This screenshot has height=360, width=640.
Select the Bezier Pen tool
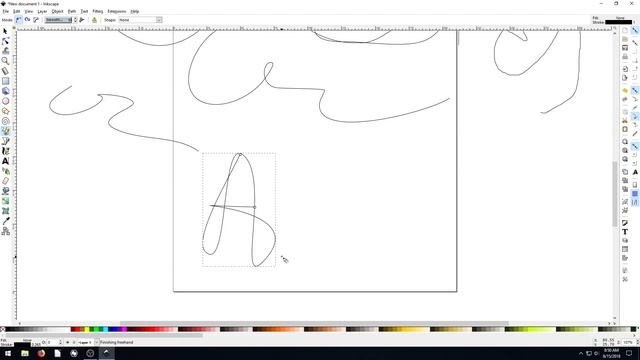tap(5, 141)
